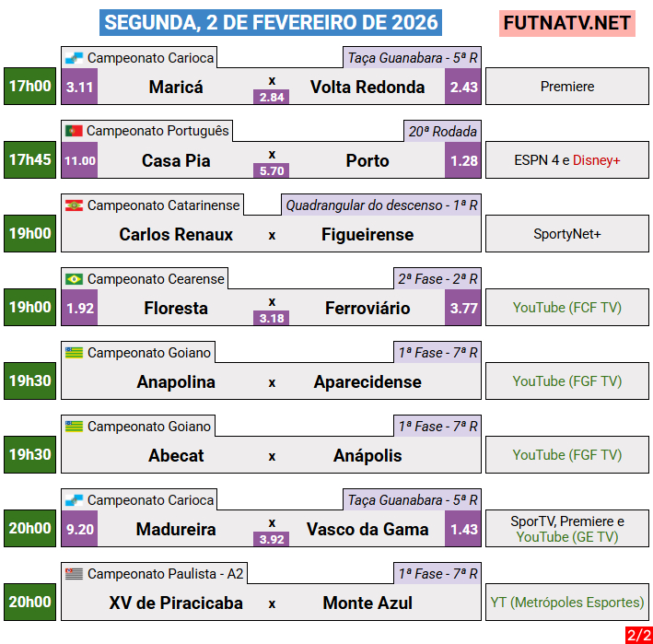Click the flag icon beside Campeonato Cearense

[x=74, y=279]
